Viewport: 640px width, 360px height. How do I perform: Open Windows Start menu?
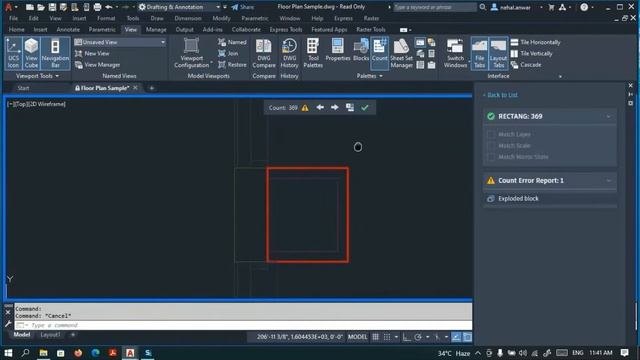pos(8,353)
